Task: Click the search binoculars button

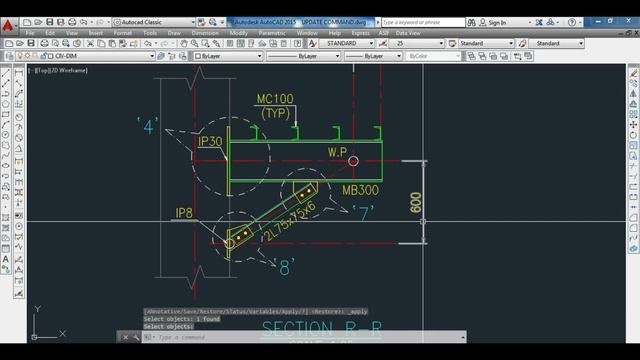Action: pos(471,22)
